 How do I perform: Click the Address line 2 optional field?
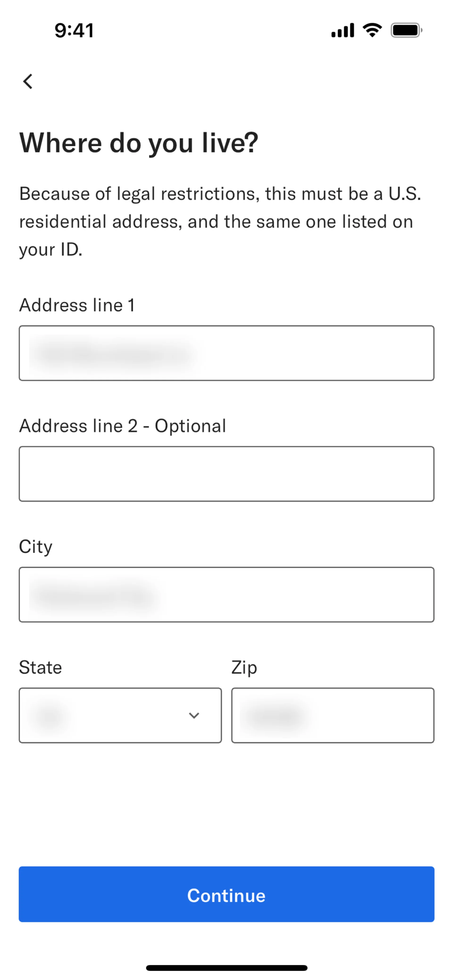point(226,474)
